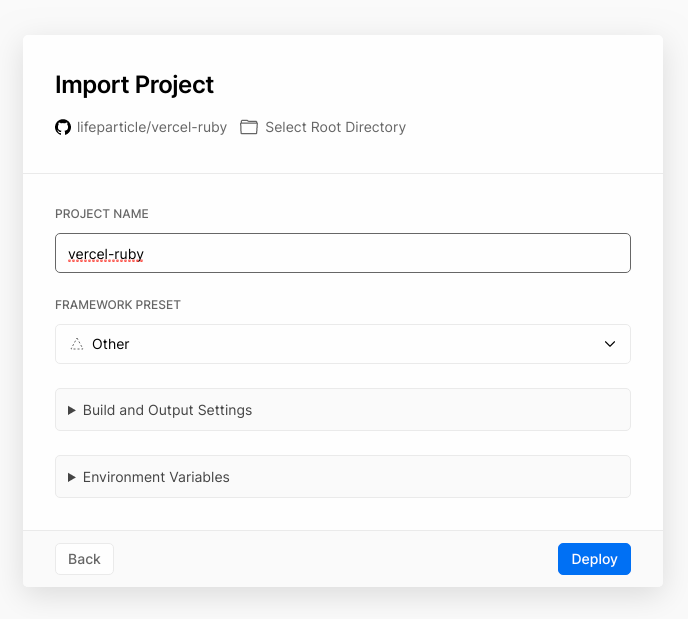
Task: Click the GitHub logo icon
Action: 63,127
